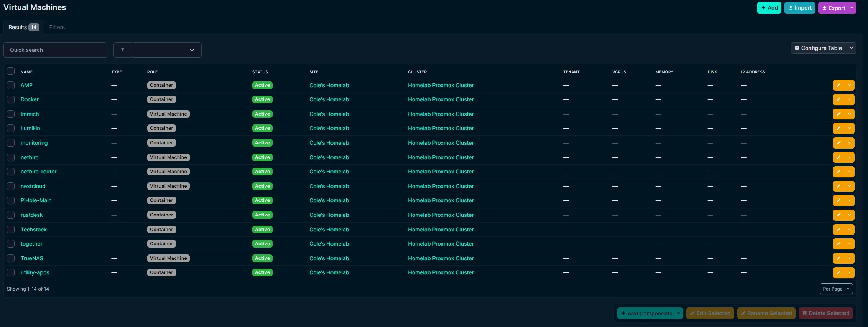The image size is (868, 327).
Task: Tick the PiHole-Main row checkbox
Action: [11, 200]
